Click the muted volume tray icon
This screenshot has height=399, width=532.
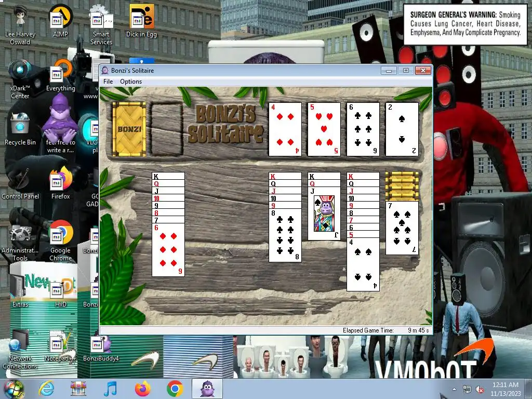480,390
